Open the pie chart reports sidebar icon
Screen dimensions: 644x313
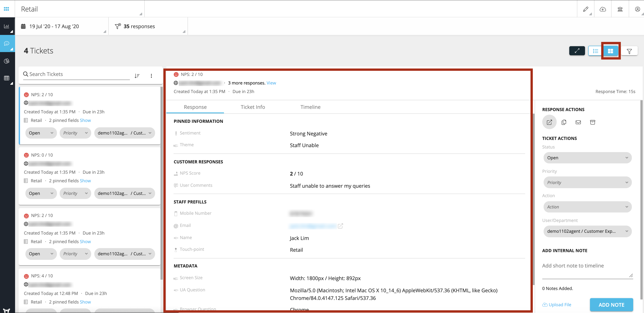click(7, 61)
